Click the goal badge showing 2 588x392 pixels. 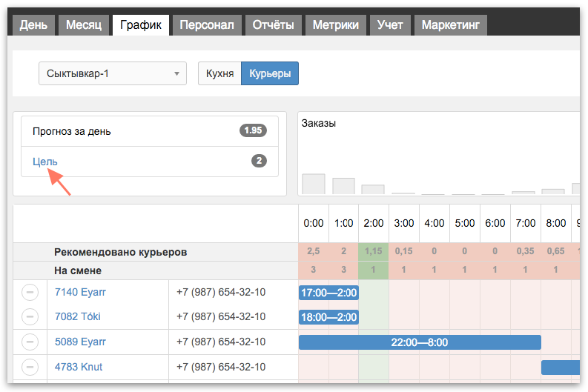(x=259, y=161)
